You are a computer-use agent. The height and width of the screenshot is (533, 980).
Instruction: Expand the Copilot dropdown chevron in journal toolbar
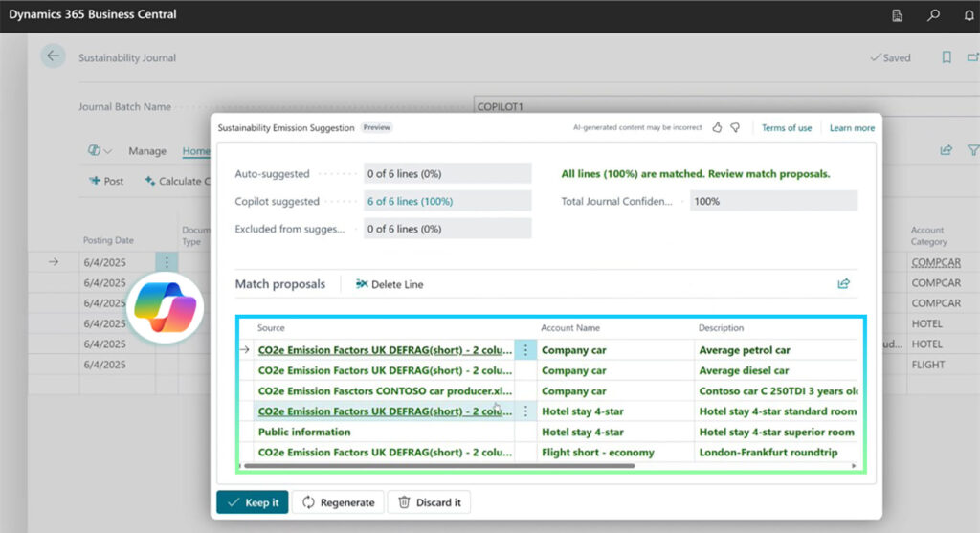tap(108, 151)
